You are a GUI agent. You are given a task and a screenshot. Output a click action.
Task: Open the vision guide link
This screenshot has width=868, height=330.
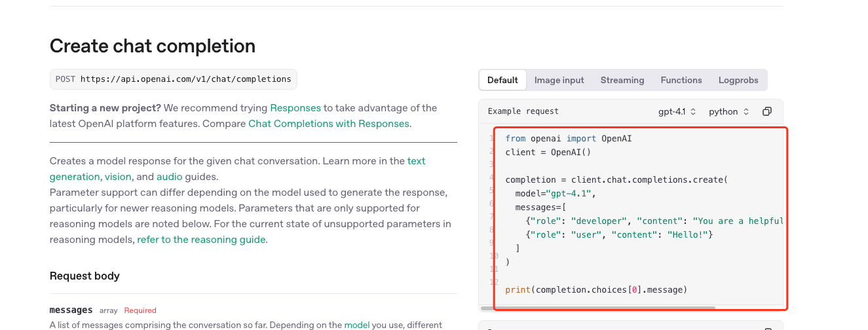118,177
